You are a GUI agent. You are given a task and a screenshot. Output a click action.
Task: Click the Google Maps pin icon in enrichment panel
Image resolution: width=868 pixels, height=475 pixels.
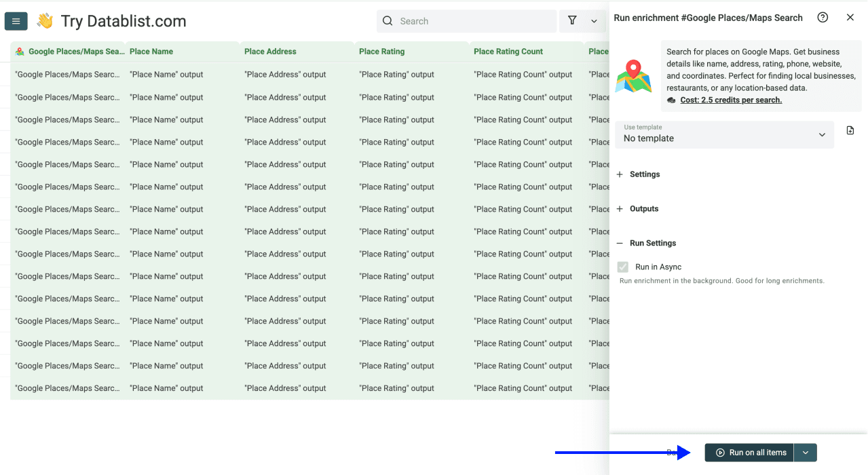(x=633, y=76)
